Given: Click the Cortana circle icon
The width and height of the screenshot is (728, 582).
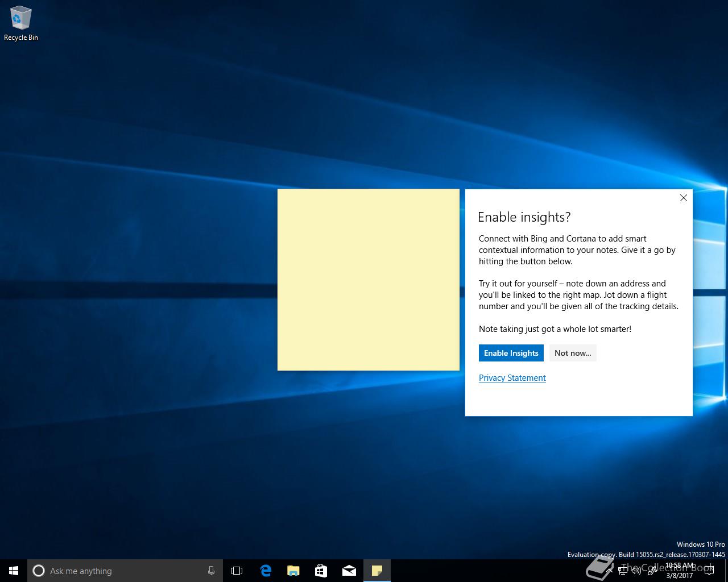Looking at the screenshot, I should click(x=39, y=571).
